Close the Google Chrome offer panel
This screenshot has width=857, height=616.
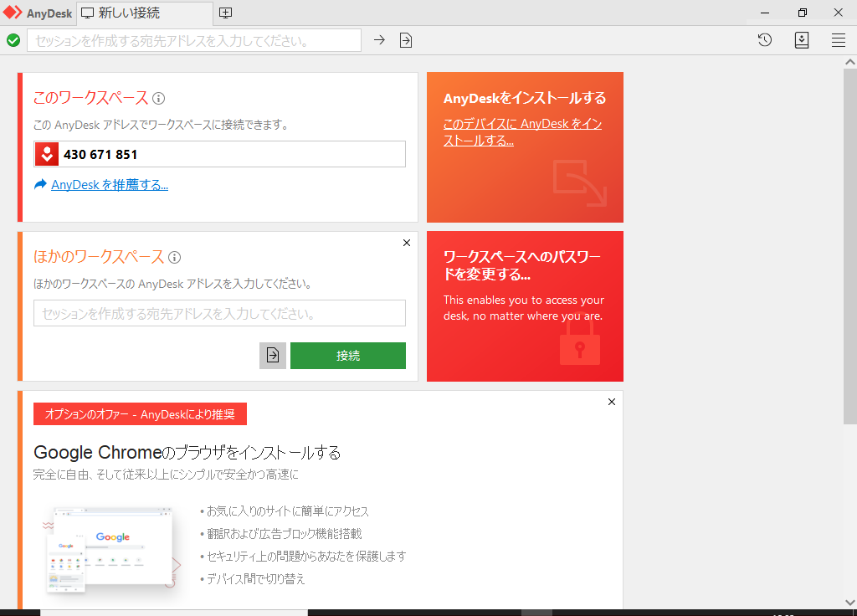(x=612, y=402)
